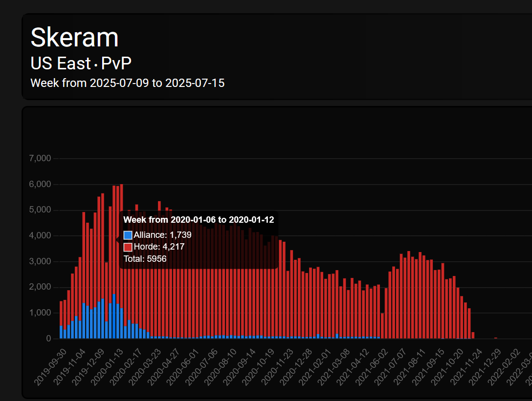This screenshot has width=532, height=401.
Task: Click the 2021-12-29 x-axis date label
Action: (x=485, y=367)
